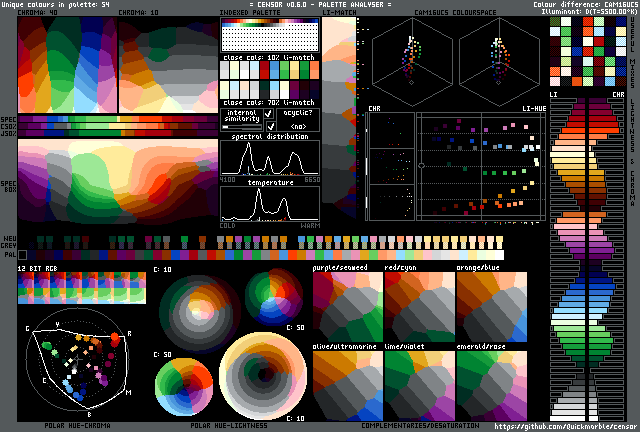This screenshot has height=432, width=640.
Task: Click the temperature distribution graph
Action: 269,204
